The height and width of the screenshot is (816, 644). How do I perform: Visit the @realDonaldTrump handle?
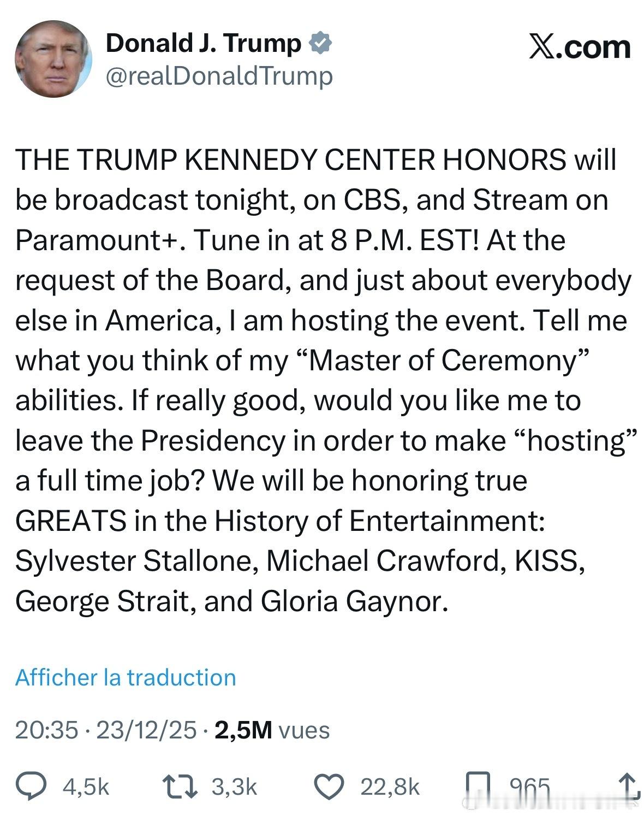(x=219, y=76)
